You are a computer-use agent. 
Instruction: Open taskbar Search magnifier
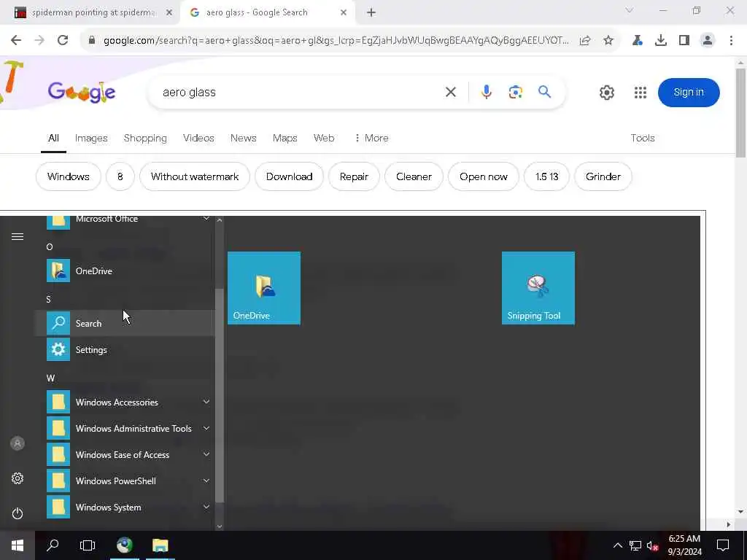[53, 545]
